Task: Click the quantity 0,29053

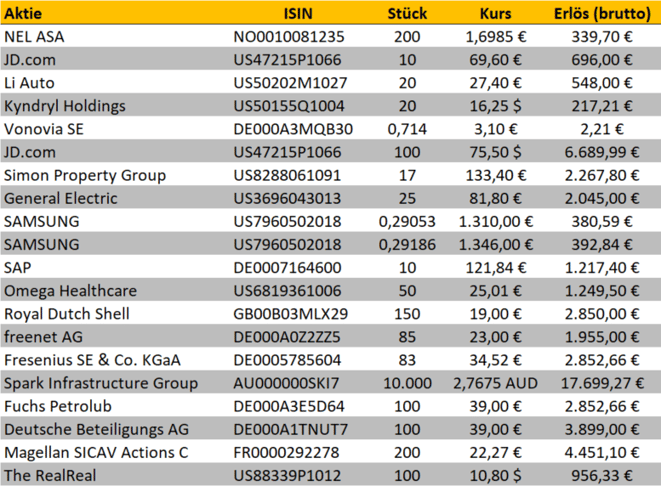Action: pos(407,222)
